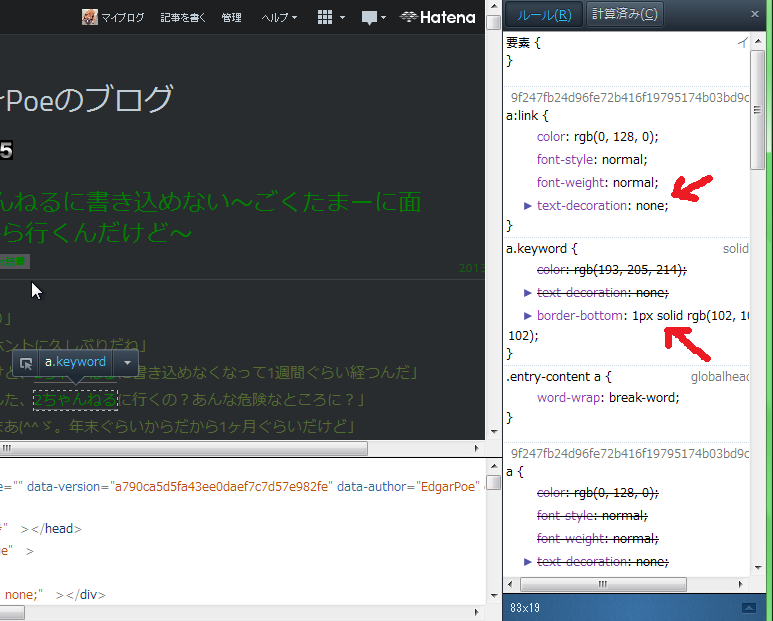Switch to the 計算済み(C) tab
This screenshot has height=621, width=773.
pos(625,14)
